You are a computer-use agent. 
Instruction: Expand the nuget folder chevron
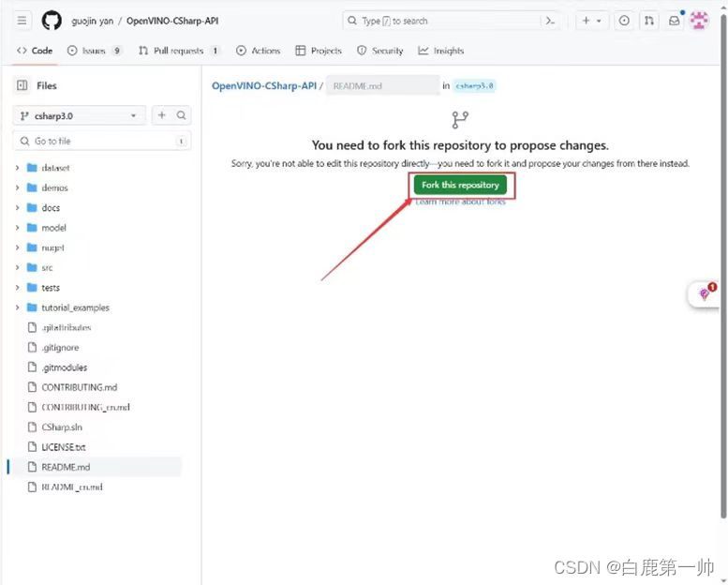click(x=17, y=247)
